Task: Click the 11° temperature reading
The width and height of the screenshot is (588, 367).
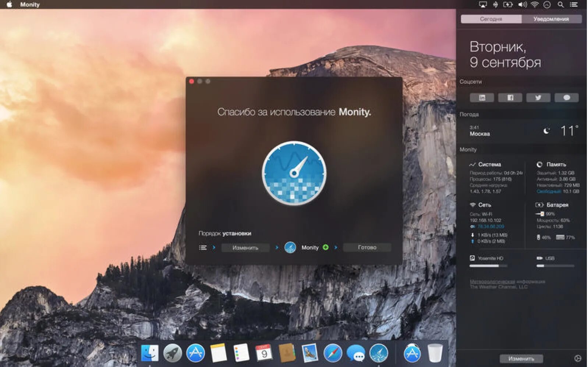Action: (x=569, y=131)
